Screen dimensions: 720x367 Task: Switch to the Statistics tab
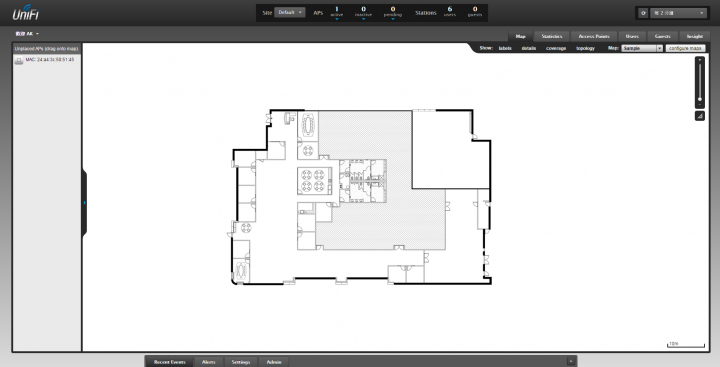tap(551, 36)
